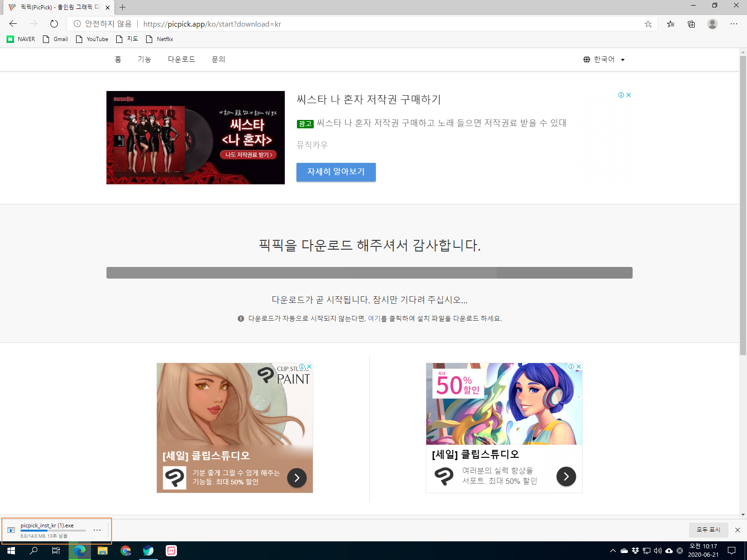
Task: Open the 50% 할인 ad arrow button
Action: point(566,476)
